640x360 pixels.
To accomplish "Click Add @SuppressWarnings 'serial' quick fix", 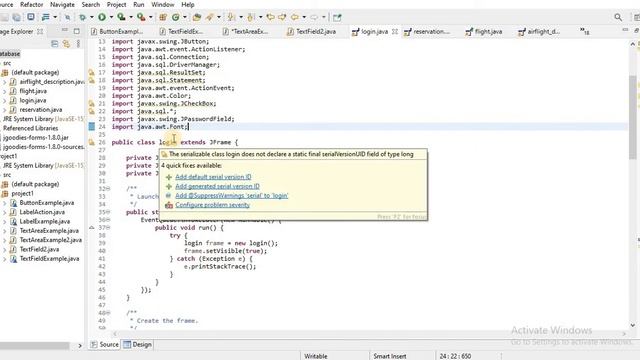I will point(231,196).
